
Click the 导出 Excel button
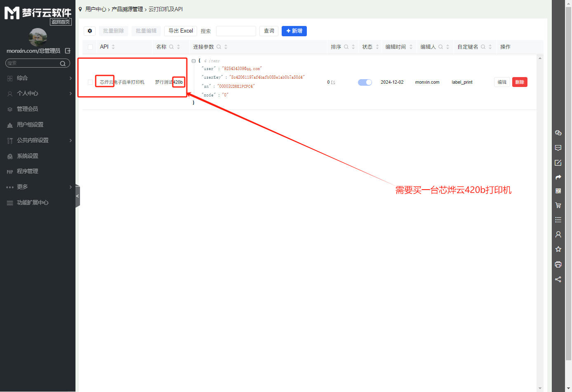181,31
